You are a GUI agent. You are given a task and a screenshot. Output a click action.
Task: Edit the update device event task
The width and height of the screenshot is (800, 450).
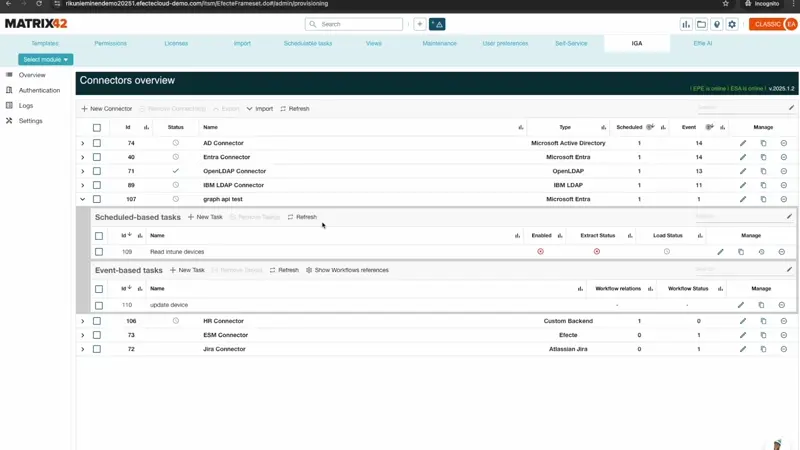741,305
